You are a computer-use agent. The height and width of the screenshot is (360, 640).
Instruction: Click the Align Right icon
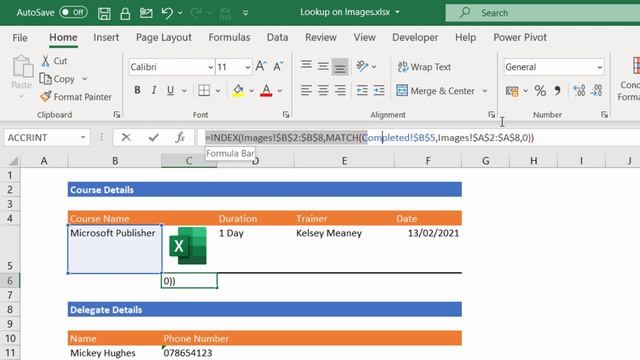pyautogui.click(x=340, y=90)
